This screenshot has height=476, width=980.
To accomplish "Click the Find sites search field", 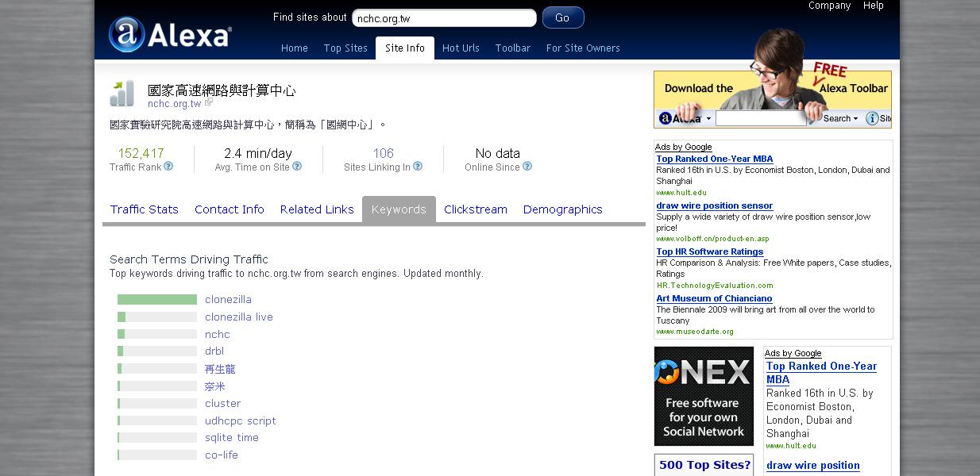I will 444,17.
